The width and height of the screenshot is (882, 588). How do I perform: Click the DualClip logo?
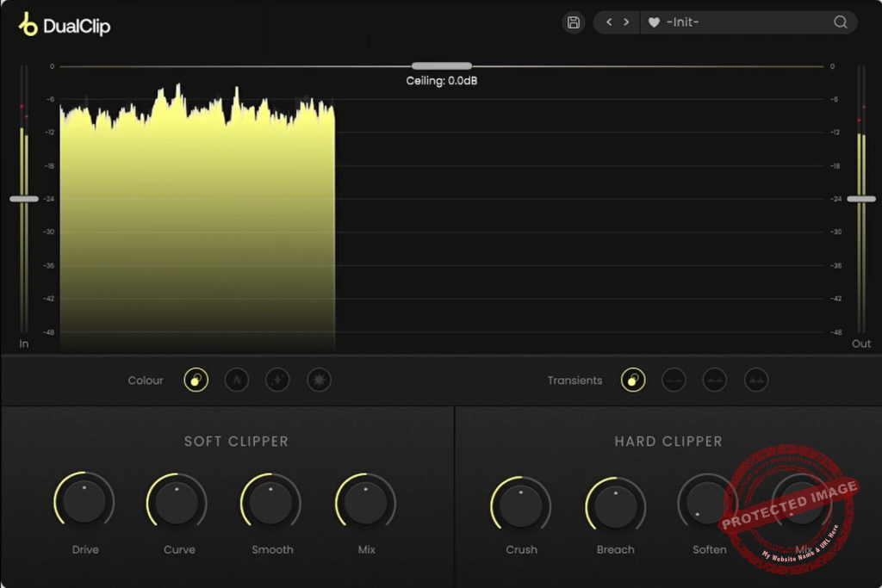(65, 25)
